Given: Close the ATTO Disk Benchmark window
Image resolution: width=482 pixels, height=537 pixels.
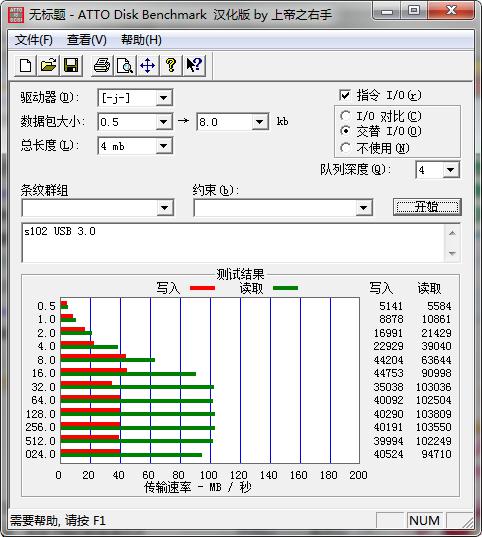Looking at the screenshot, I should pos(452,10).
